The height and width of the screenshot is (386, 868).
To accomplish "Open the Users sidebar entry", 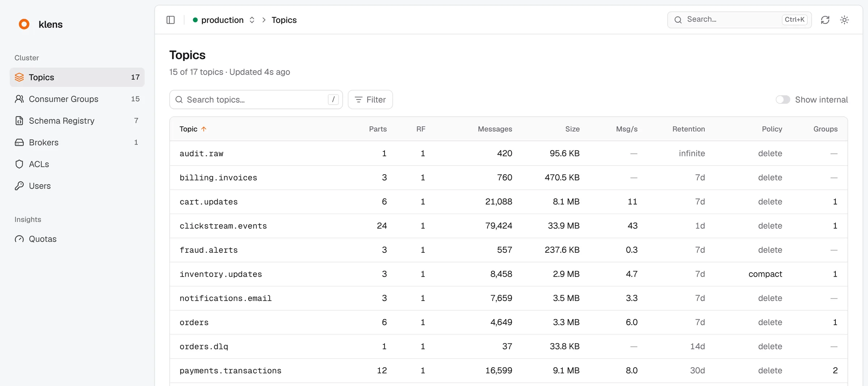I will coord(77,186).
